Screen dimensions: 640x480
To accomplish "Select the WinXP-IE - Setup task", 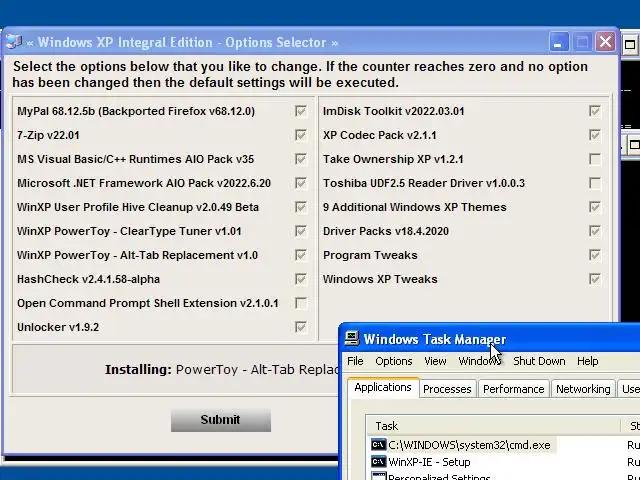I will click(x=422, y=462).
